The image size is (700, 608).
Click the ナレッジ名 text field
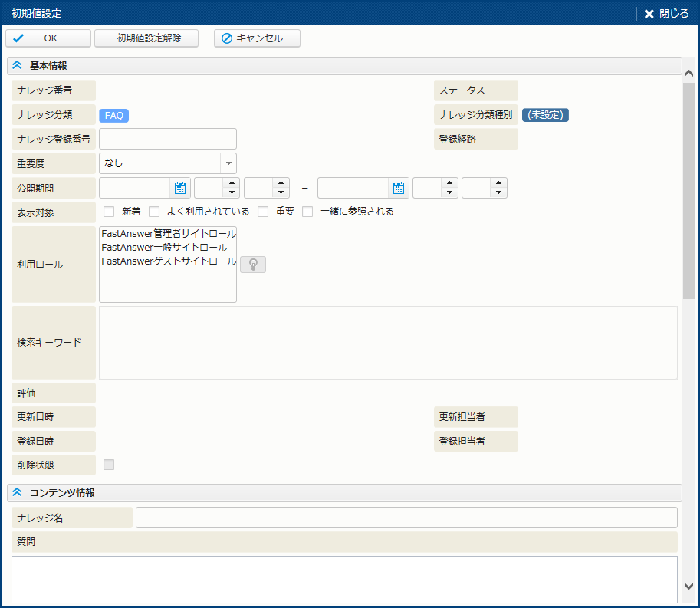pyautogui.click(x=406, y=518)
